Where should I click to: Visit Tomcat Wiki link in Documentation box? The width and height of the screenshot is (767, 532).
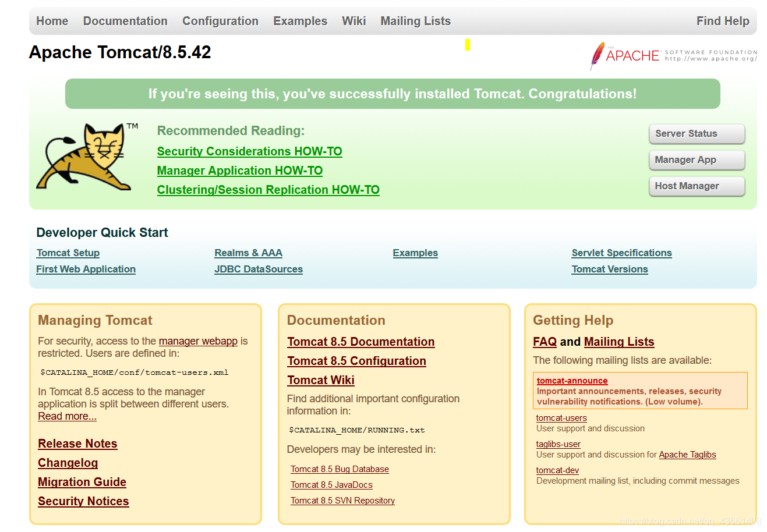click(x=321, y=380)
